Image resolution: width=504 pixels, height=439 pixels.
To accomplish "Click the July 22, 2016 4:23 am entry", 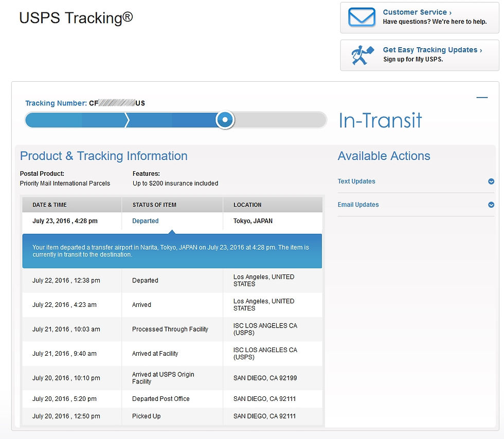I will pos(64,305).
